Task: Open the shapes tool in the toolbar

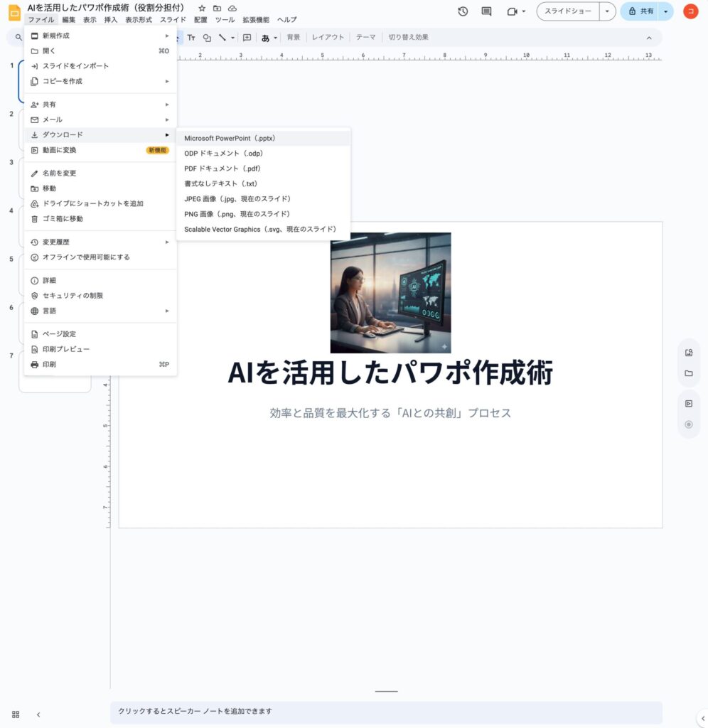Action: point(209,37)
